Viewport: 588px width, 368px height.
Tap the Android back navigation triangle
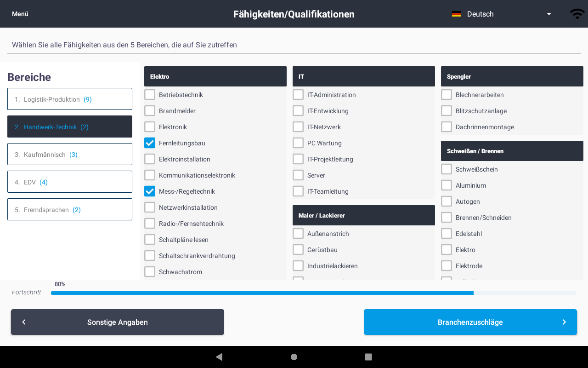pos(219,356)
